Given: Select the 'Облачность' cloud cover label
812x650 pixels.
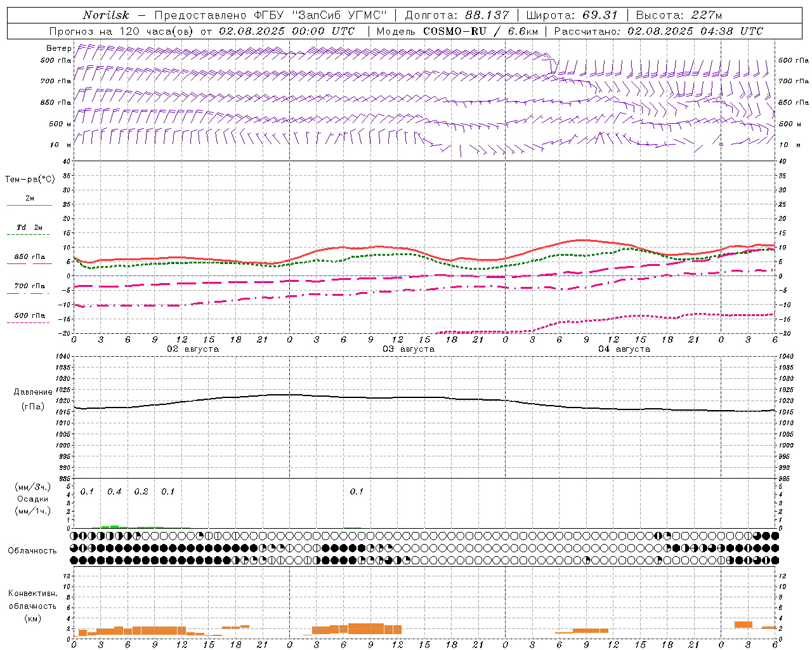Looking at the screenshot, I should tap(32, 550).
